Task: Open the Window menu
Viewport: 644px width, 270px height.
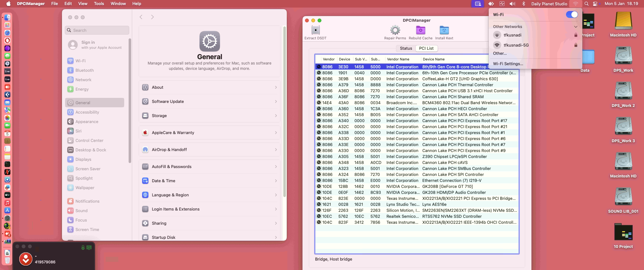Action: pos(118,4)
